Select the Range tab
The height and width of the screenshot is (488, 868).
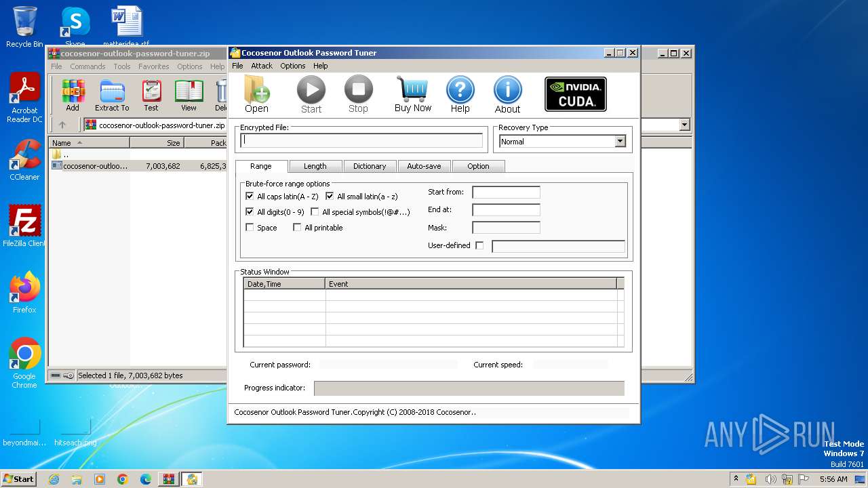(261, 166)
